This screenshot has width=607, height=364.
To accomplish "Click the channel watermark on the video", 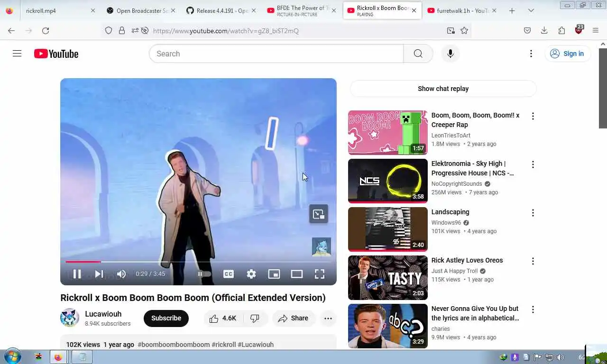I will [321, 246].
